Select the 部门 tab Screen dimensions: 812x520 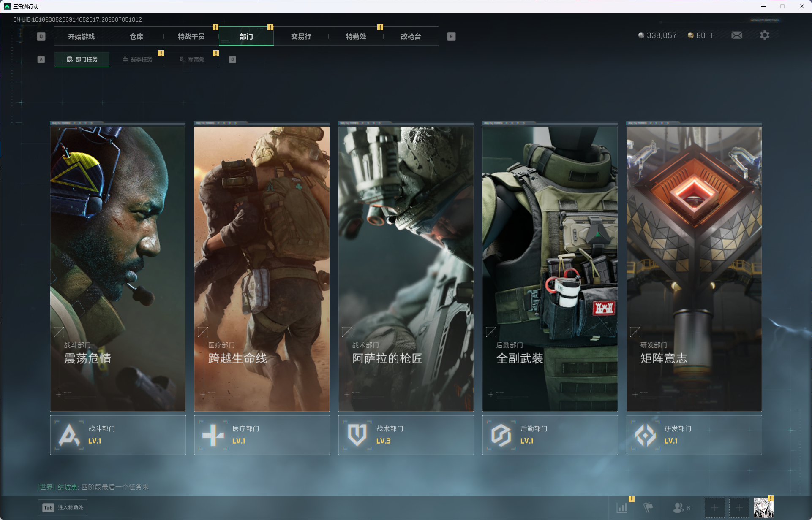pos(246,36)
